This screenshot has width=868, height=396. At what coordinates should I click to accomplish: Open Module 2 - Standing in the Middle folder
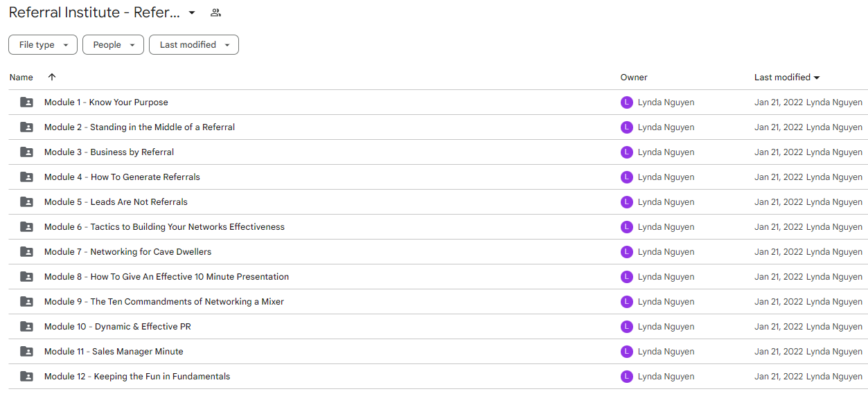click(x=139, y=127)
